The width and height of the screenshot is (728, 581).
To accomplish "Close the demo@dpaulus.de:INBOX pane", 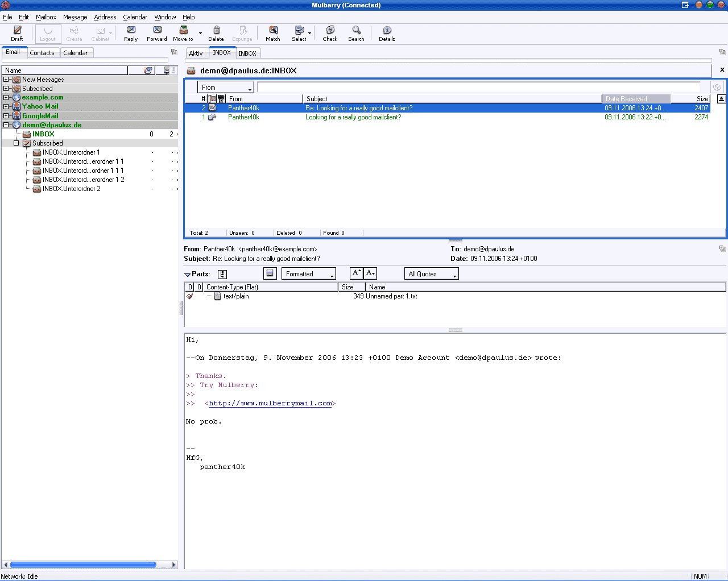I will (x=722, y=70).
